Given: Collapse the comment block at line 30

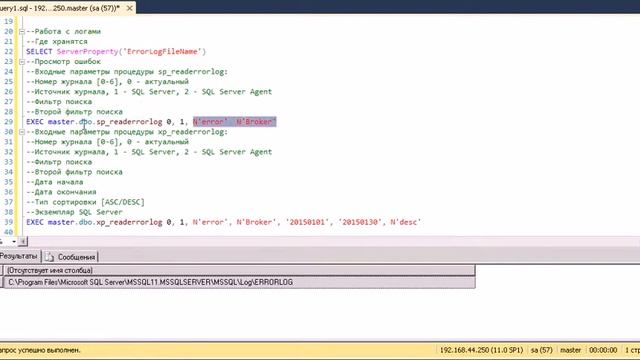Looking at the screenshot, I should pos(22,132).
